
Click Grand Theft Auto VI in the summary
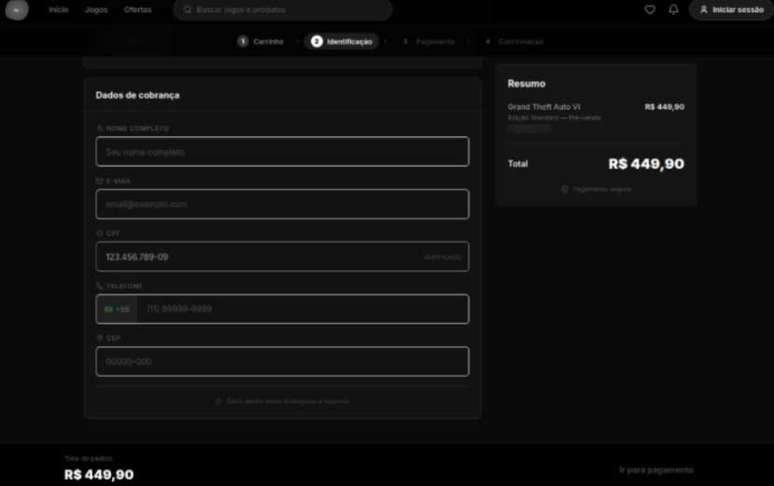544,107
